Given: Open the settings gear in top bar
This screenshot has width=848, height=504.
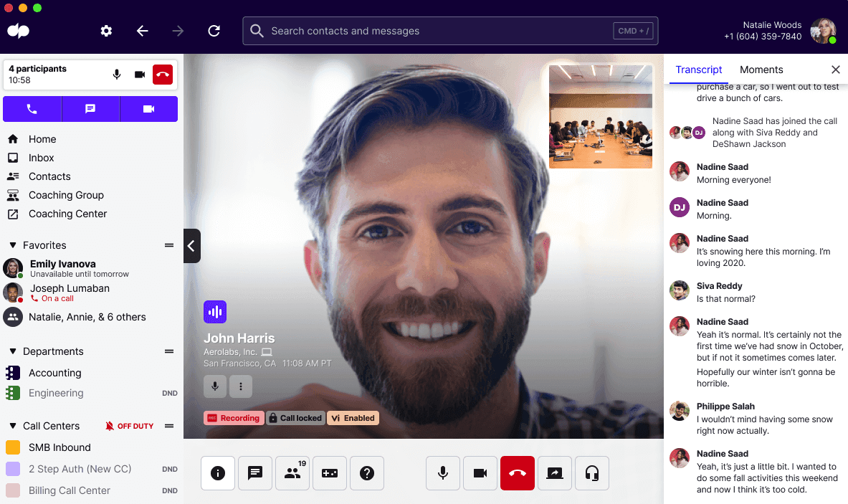Looking at the screenshot, I should pyautogui.click(x=106, y=31).
